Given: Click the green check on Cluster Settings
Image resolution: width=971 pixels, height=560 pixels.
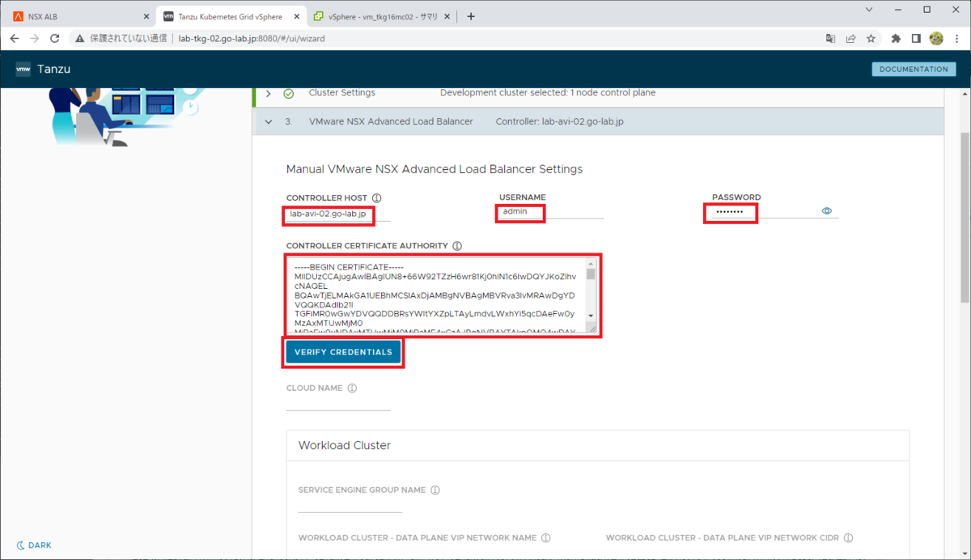Looking at the screenshot, I should coord(289,93).
